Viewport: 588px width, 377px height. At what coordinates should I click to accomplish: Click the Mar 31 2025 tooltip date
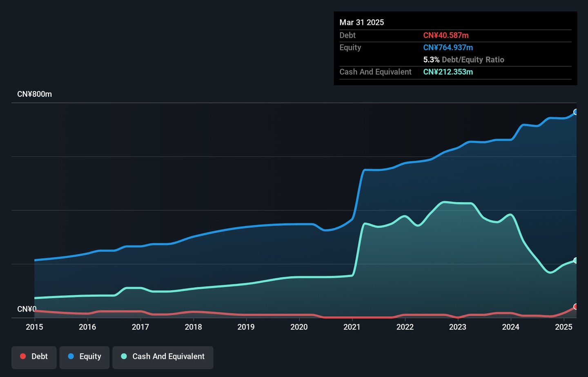point(361,22)
